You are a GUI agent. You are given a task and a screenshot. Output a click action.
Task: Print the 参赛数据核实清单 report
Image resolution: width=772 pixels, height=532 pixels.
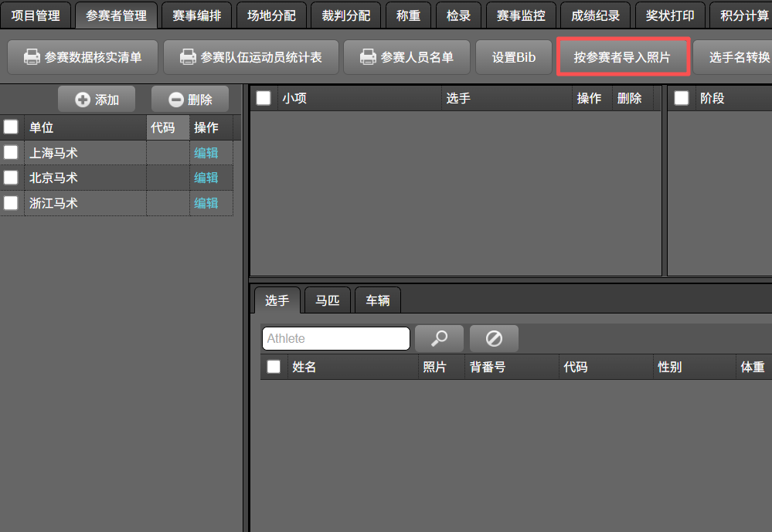82,57
